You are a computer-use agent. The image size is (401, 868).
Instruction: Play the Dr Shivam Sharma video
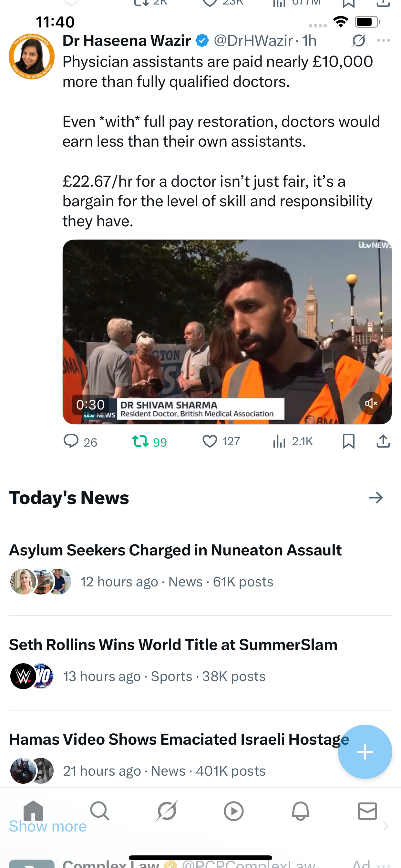coord(227,332)
